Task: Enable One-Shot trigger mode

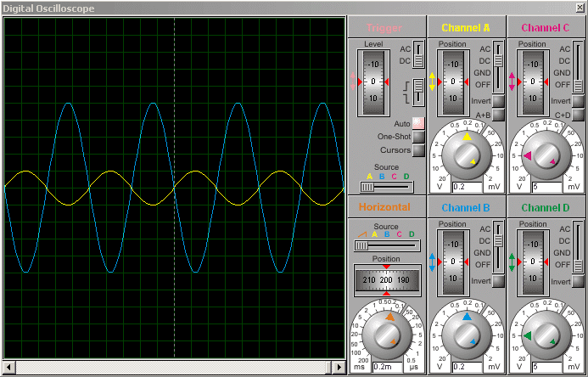Action: pyautogui.click(x=418, y=137)
